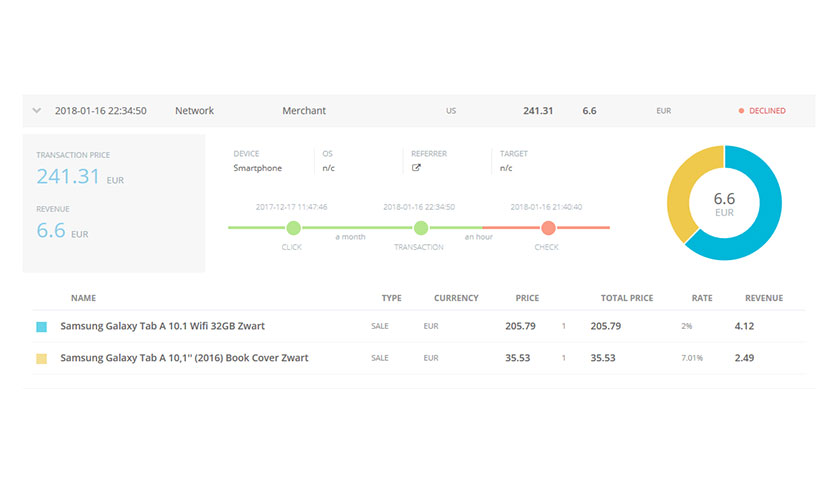
Task: Collapse the transaction row chevron
Action: (36, 111)
